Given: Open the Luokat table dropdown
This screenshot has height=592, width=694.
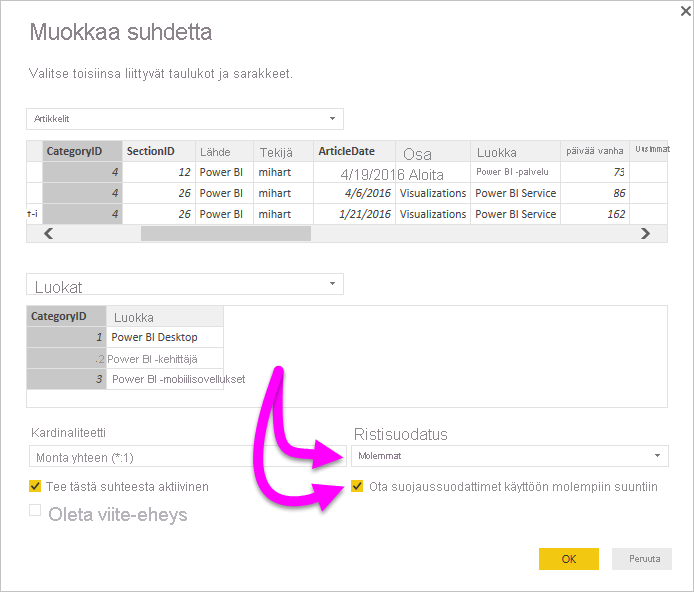Looking at the screenshot, I should click(x=185, y=284).
